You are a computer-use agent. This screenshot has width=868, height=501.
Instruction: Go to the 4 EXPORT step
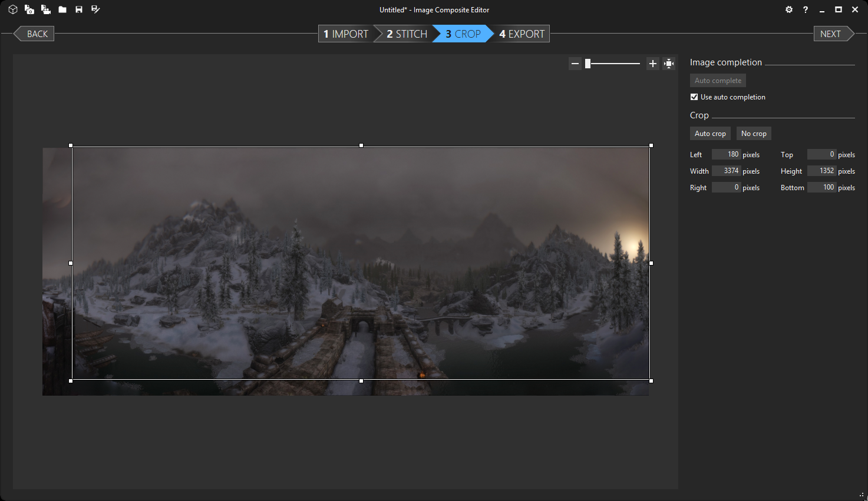tap(522, 34)
